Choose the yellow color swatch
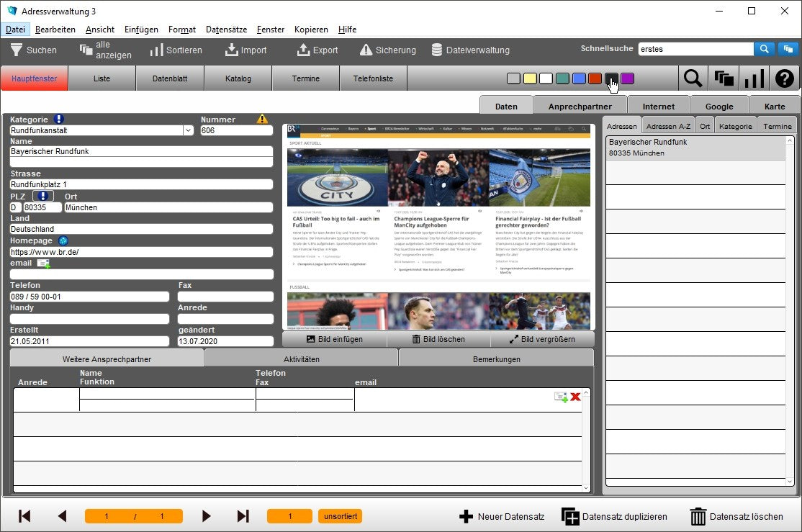Image resolution: width=802 pixels, height=532 pixels. [529, 78]
